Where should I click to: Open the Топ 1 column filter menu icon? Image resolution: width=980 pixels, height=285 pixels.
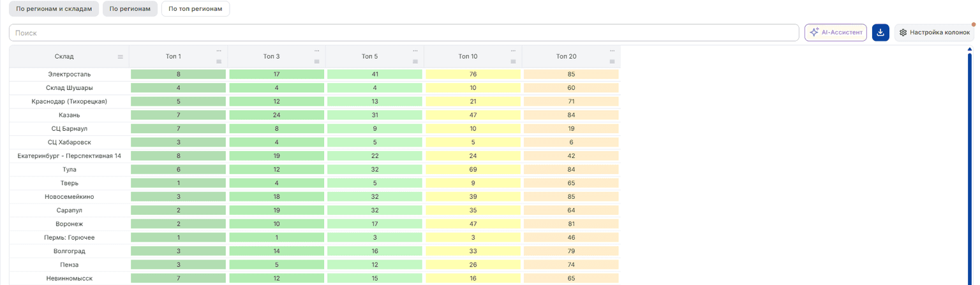[x=219, y=62]
